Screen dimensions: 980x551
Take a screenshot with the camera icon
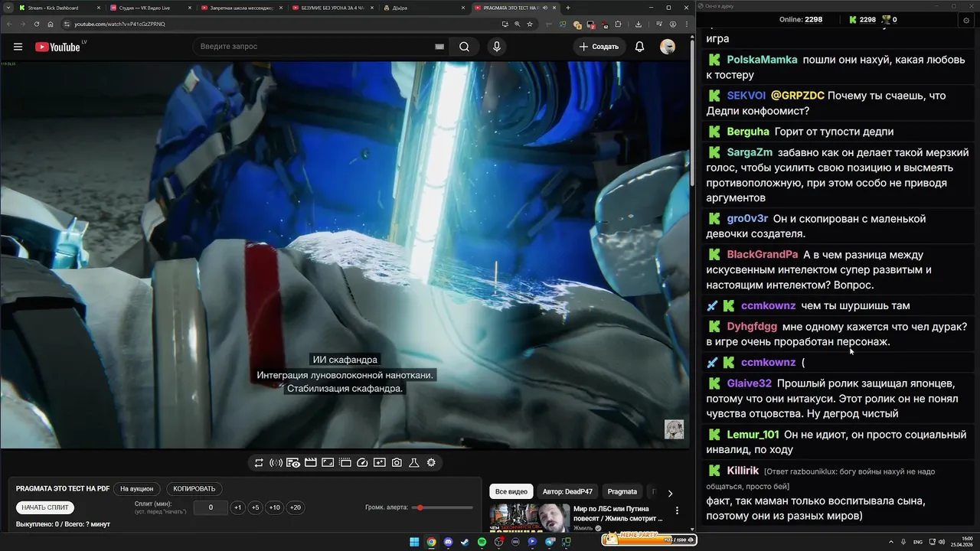click(397, 462)
